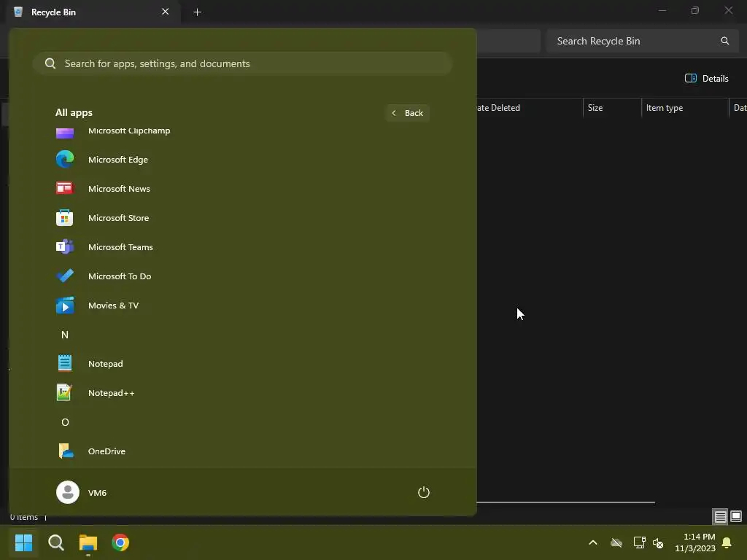The image size is (747, 560).
Task: Click the OneDrive cloud tray icon
Action: 616,542
